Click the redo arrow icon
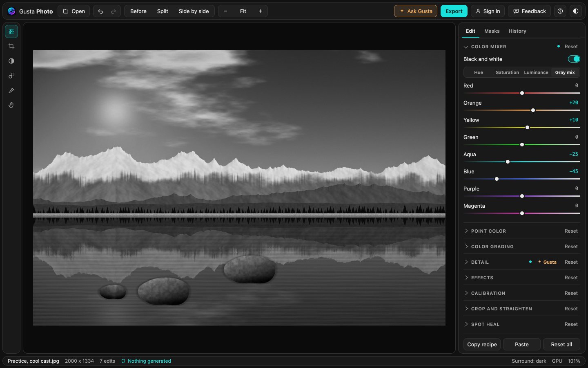This screenshot has width=588, height=368. [x=114, y=11]
